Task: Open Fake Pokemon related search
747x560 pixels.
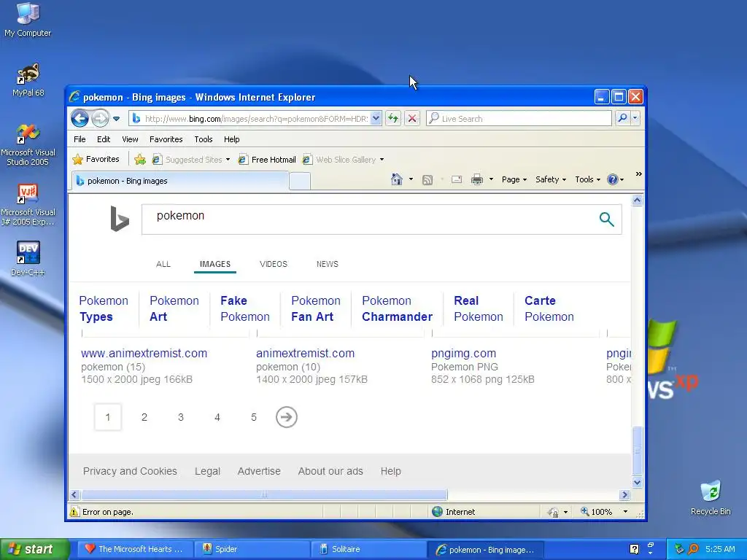Action: pos(245,308)
